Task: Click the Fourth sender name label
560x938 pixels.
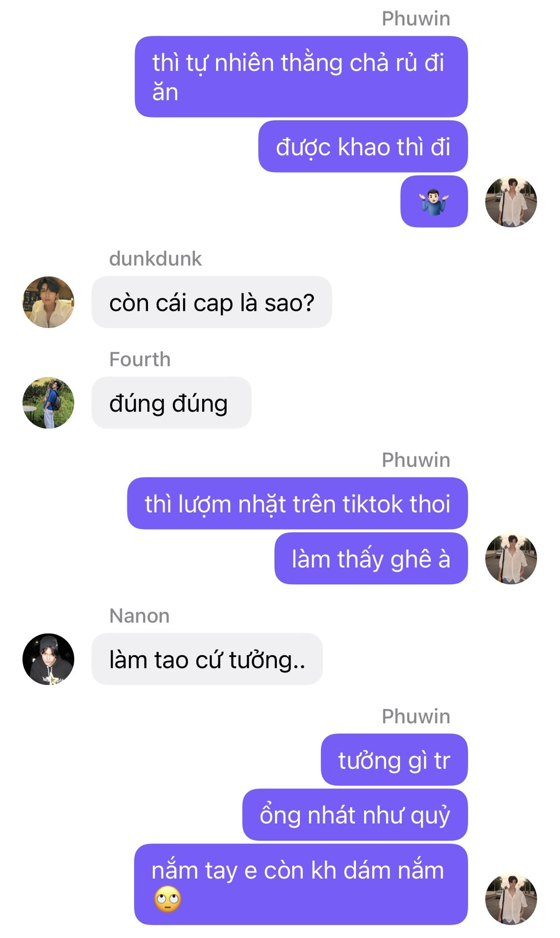Action: click(x=140, y=359)
